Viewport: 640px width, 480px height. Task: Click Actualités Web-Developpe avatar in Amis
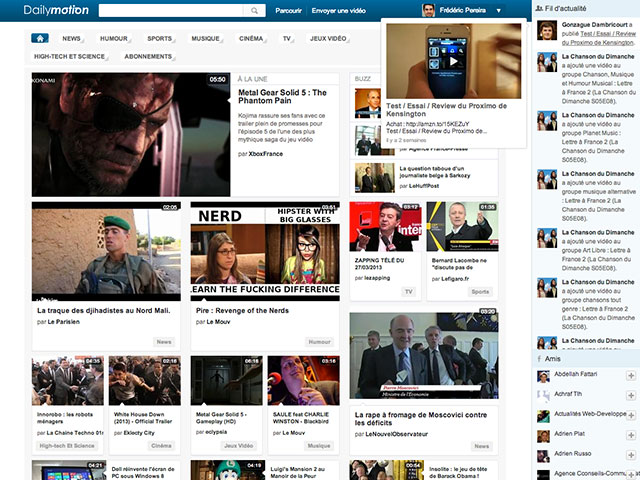[x=543, y=416]
